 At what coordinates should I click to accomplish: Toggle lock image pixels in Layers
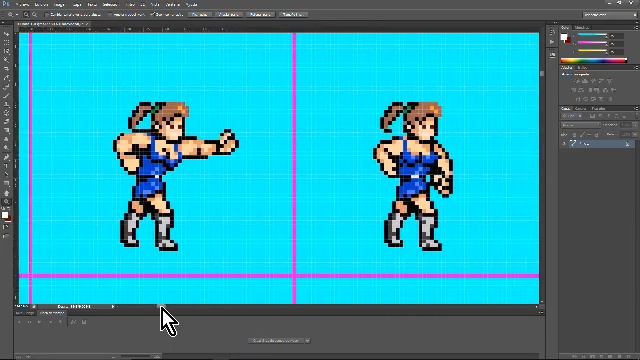click(582, 134)
